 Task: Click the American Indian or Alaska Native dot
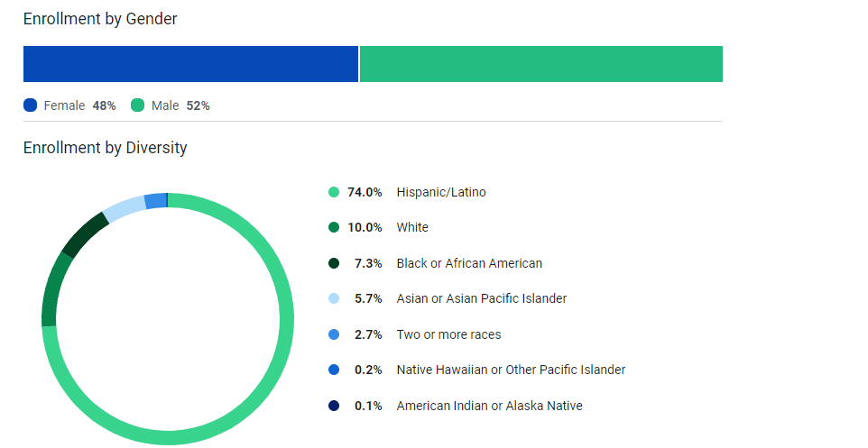pyautogui.click(x=334, y=406)
